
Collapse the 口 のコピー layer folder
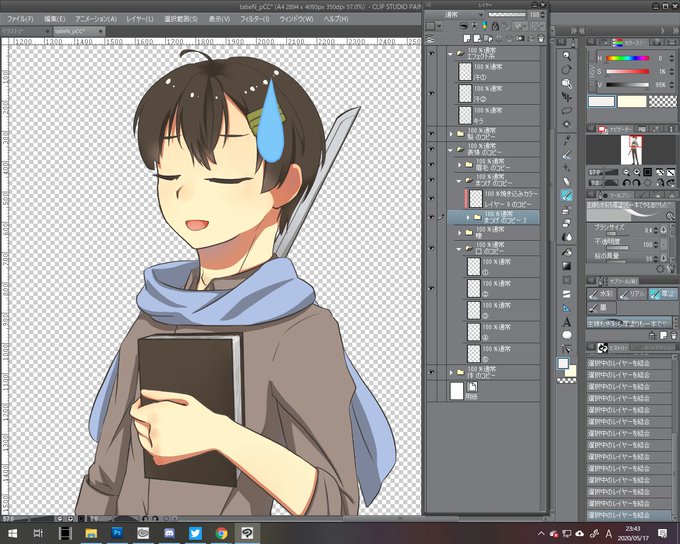coord(459,249)
